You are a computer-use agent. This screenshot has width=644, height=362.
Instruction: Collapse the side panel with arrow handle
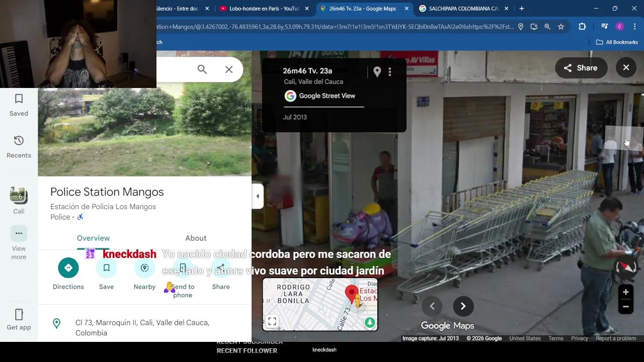(x=258, y=196)
